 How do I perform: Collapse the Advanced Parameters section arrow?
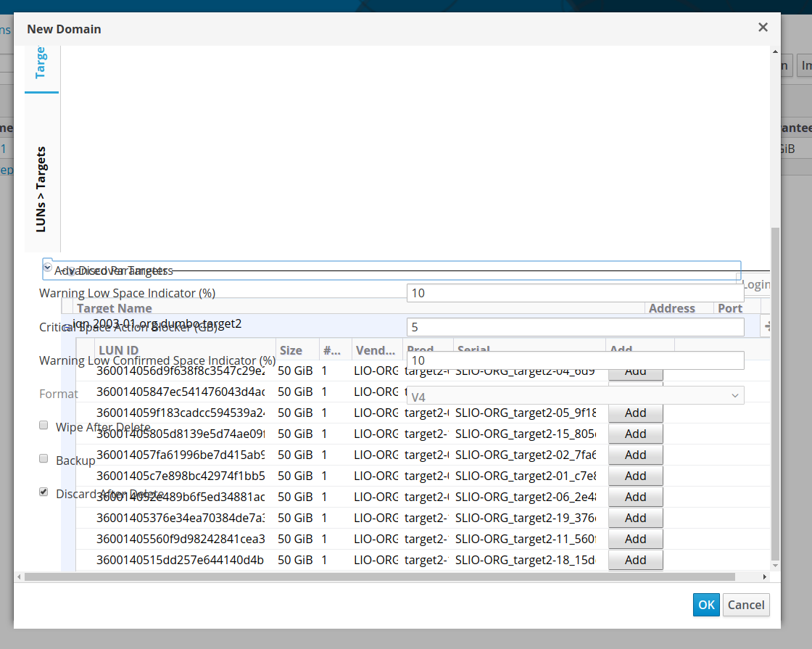(x=48, y=267)
